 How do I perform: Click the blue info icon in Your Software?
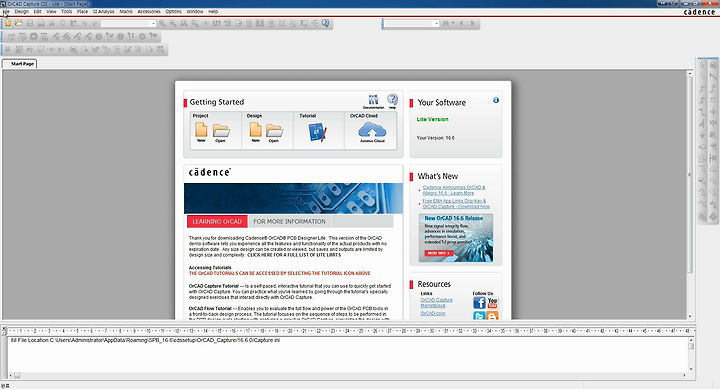tap(496, 100)
